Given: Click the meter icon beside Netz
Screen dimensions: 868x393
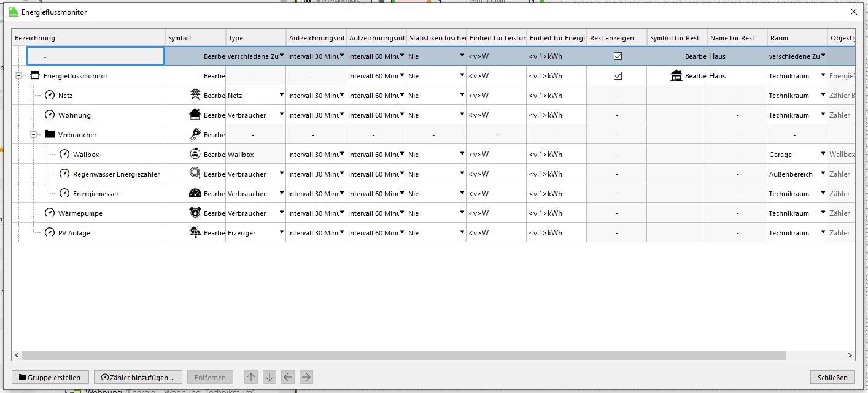Looking at the screenshot, I should [x=50, y=95].
